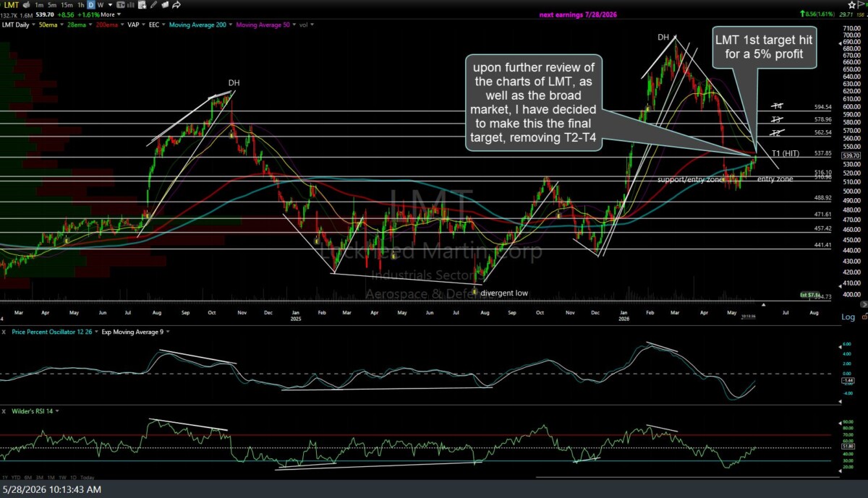Close the Price Percent Oscillator pane
This screenshot has height=498, width=868.
point(4,332)
